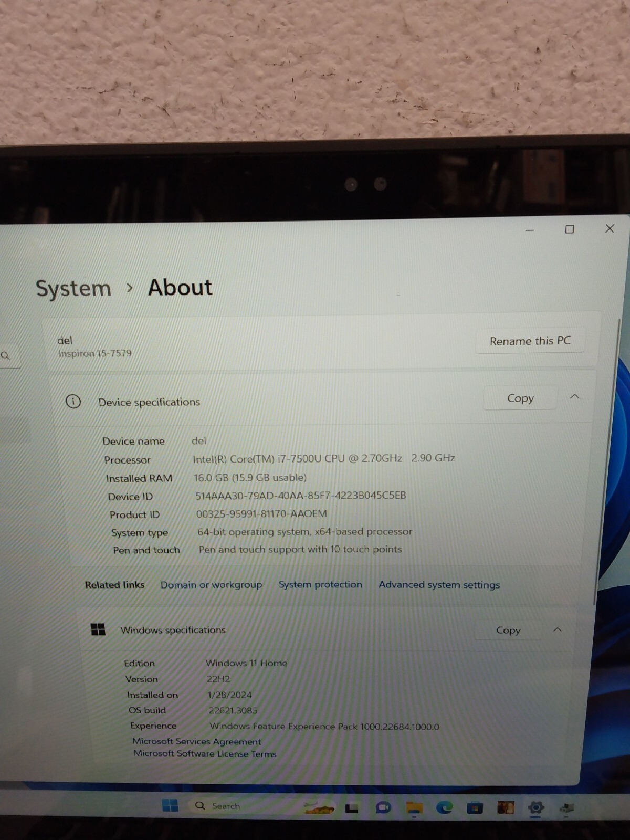Click the magnifier icon in settings sidebar
Viewport: 630px width, 840px height.
[x=6, y=355]
